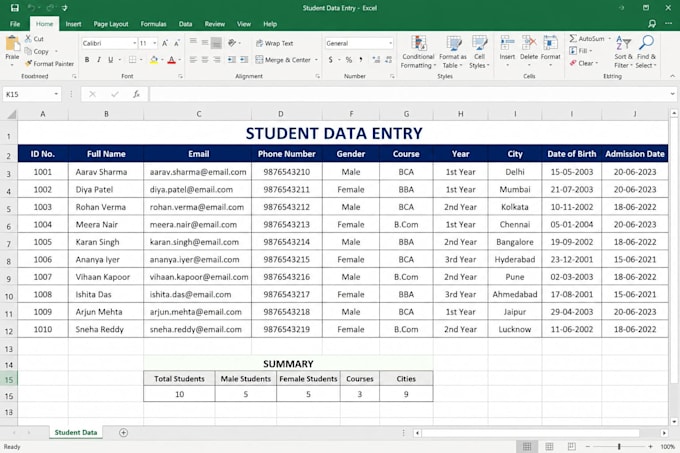Collapse the ribbon with the up chevron
The width and height of the screenshot is (680, 453).
click(x=672, y=76)
